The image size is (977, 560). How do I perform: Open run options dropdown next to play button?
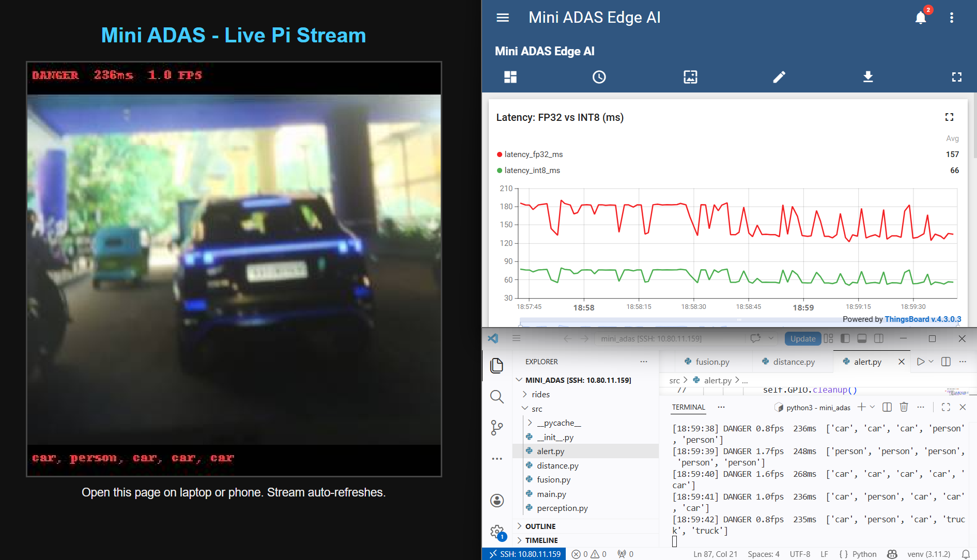tap(931, 362)
